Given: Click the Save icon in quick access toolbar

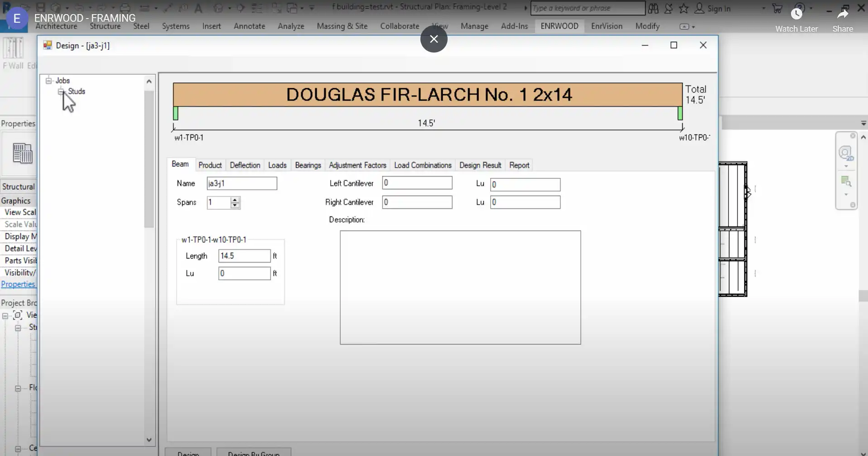Looking at the screenshot, I should pos(41,8).
